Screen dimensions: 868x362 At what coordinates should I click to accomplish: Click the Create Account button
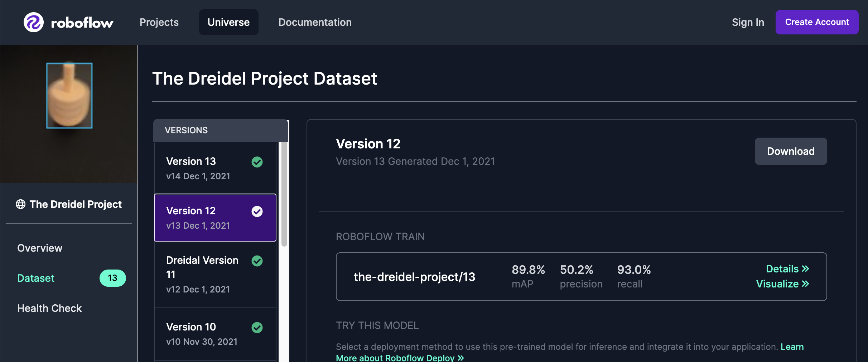click(x=817, y=22)
